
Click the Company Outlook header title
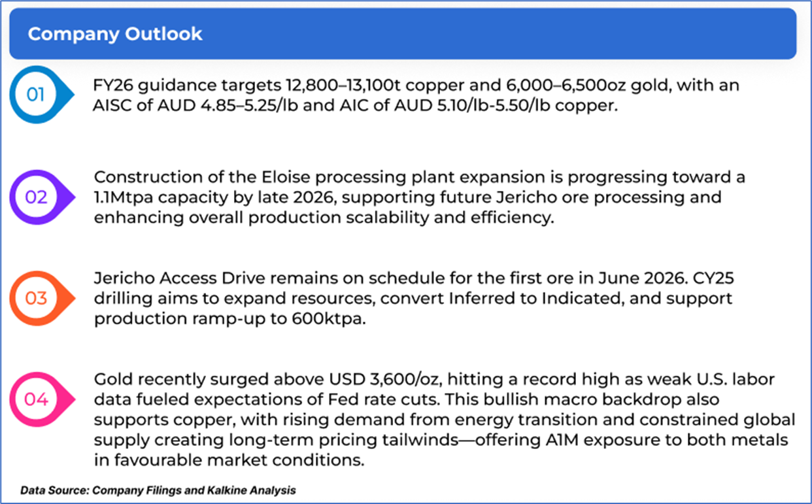point(115,34)
